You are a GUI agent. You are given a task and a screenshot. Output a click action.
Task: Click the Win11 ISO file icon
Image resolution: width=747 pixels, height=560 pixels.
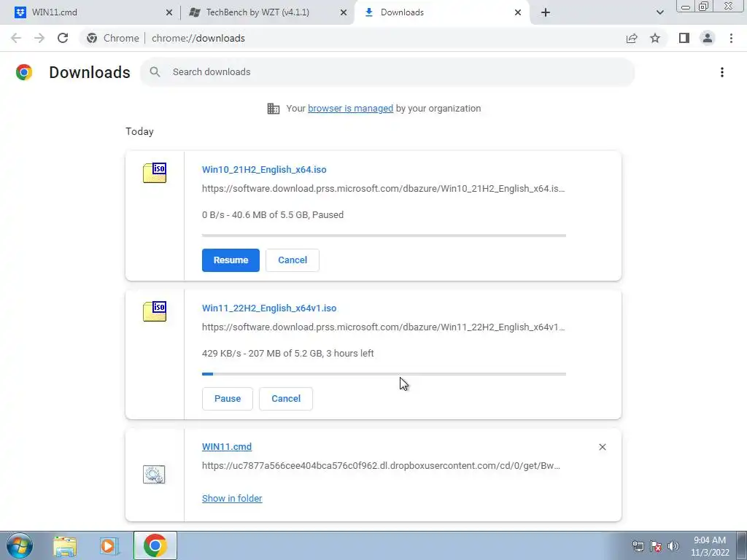pyautogui.click(x=155, y=311)
